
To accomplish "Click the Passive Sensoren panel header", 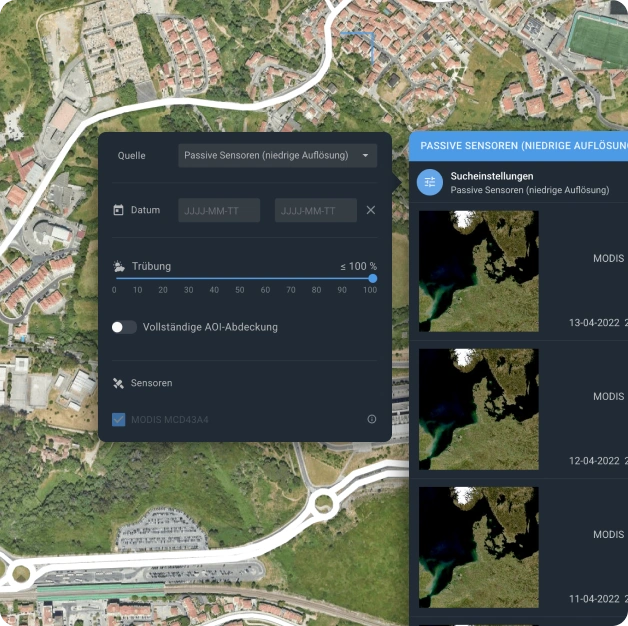I will point(520,145).
